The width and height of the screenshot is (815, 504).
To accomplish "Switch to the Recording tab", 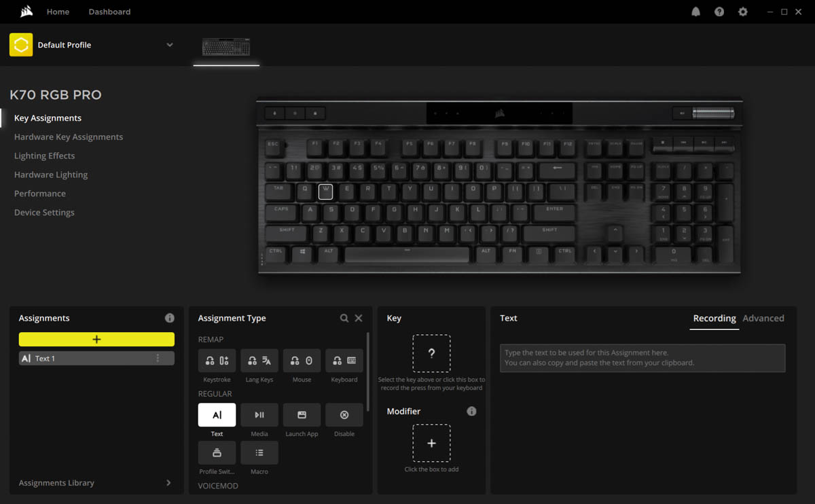I will coord(714,319).
